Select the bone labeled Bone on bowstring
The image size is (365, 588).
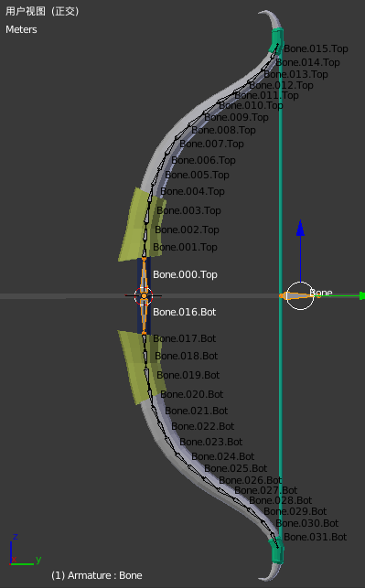point(299,296)
